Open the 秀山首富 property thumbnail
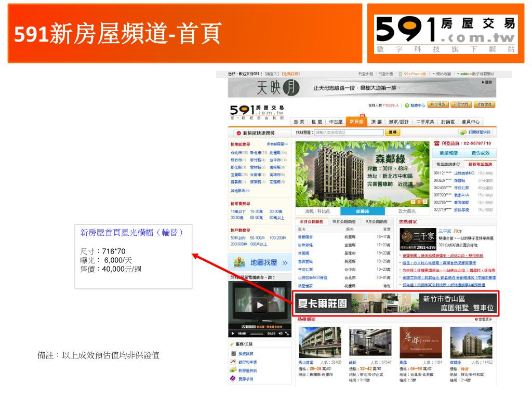The width and height of the screenshot is (532, 399). (x=320, y=343)
